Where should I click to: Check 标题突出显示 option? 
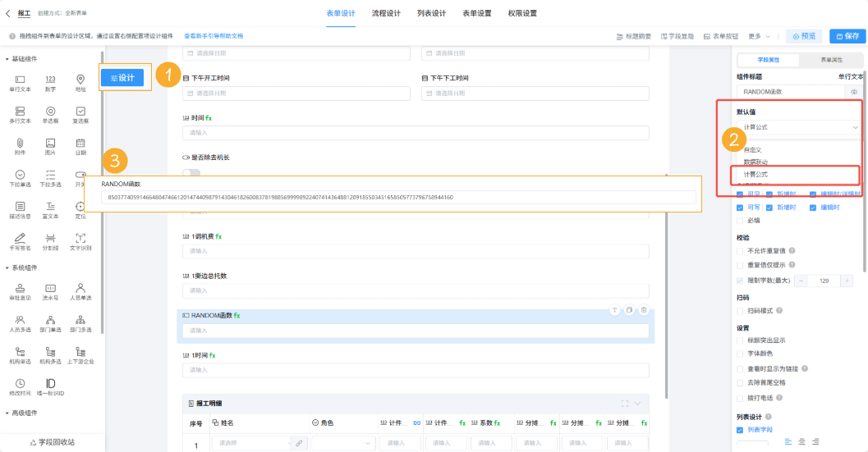tap(740, 340)
